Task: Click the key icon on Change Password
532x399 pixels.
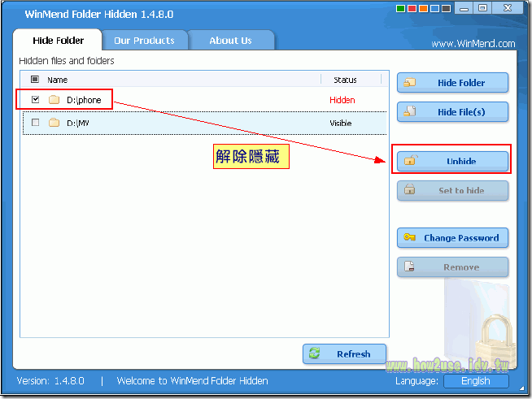Action: pos(409,237)
